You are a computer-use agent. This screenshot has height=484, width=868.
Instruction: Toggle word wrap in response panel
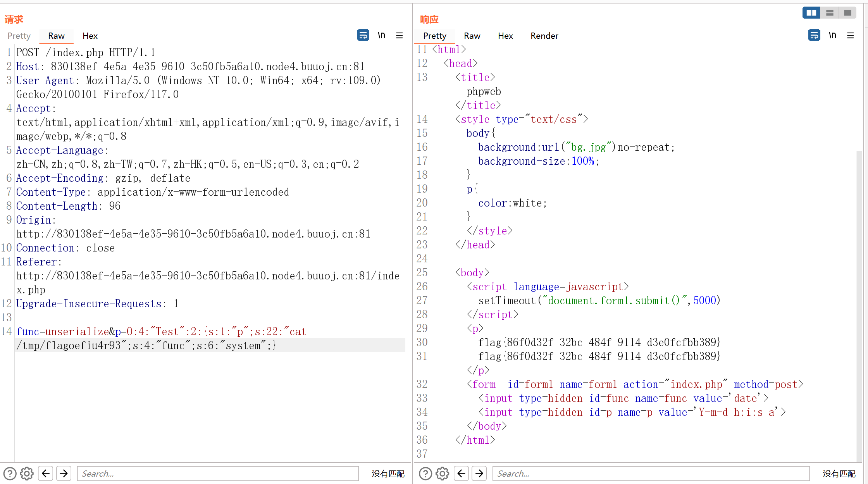pyautogui.click(x=814, y=35)
